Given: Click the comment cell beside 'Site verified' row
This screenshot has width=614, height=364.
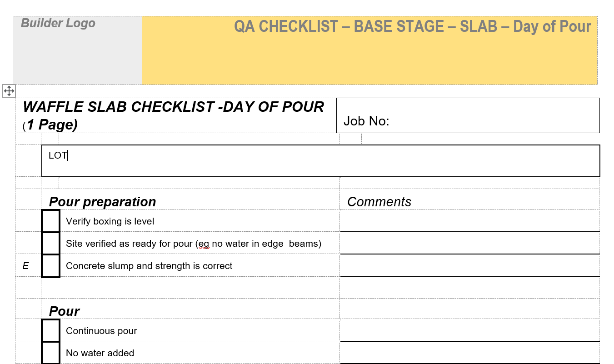Looking at the screenshot, I should [x=469, y=244].
